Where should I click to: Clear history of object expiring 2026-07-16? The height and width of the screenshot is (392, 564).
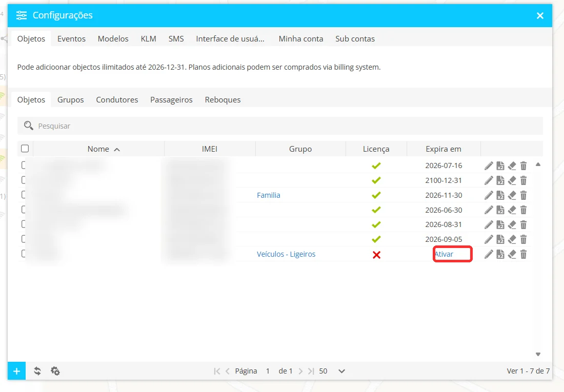[512, 166]
